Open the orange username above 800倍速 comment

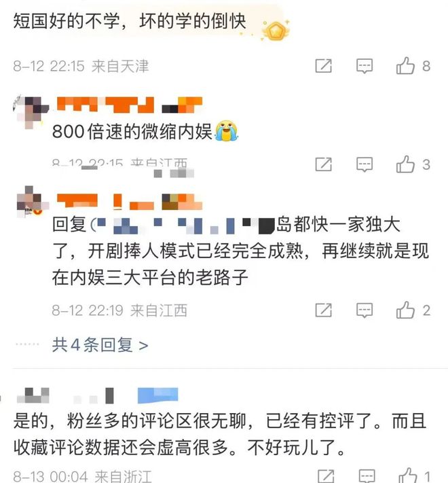(x=130, y=105)
